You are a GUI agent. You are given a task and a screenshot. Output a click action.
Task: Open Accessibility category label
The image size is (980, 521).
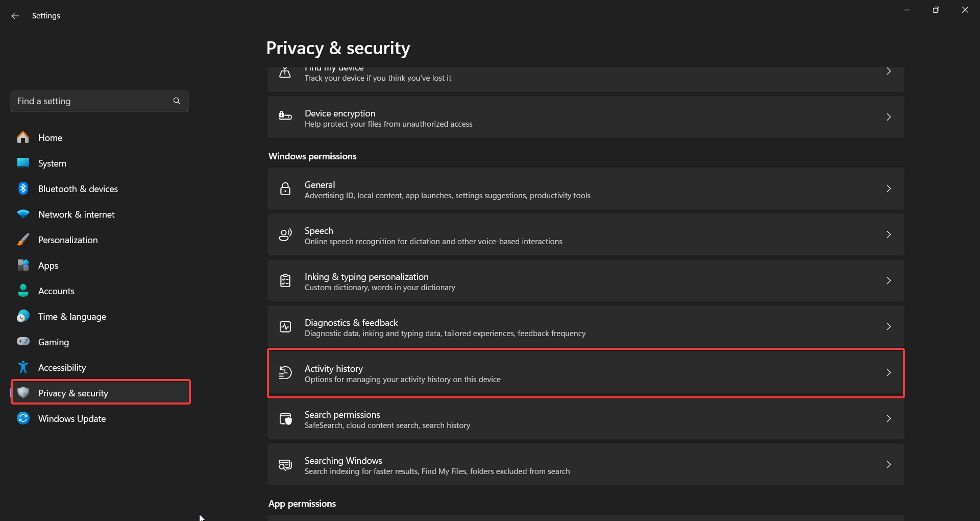pos(62,368)
